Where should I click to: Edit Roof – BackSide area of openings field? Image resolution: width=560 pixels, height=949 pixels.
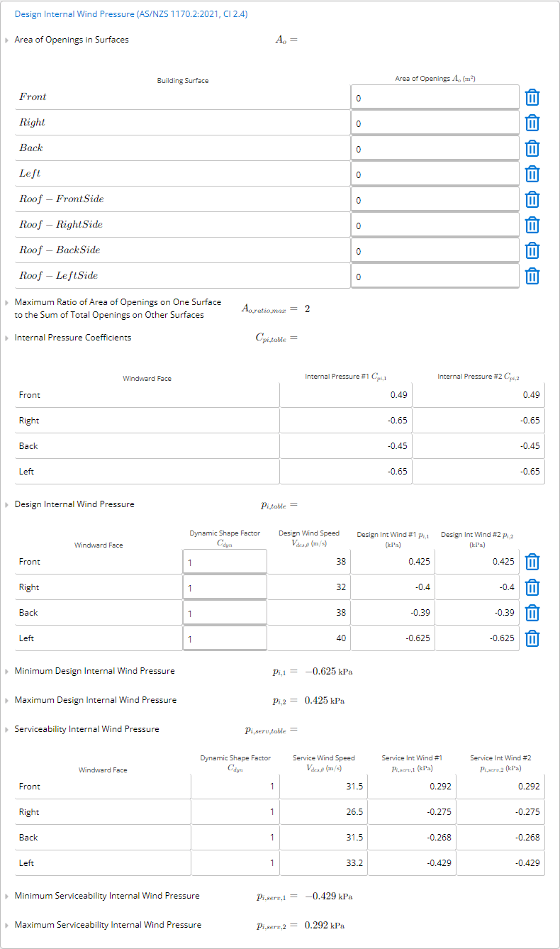tap(435, 250)
